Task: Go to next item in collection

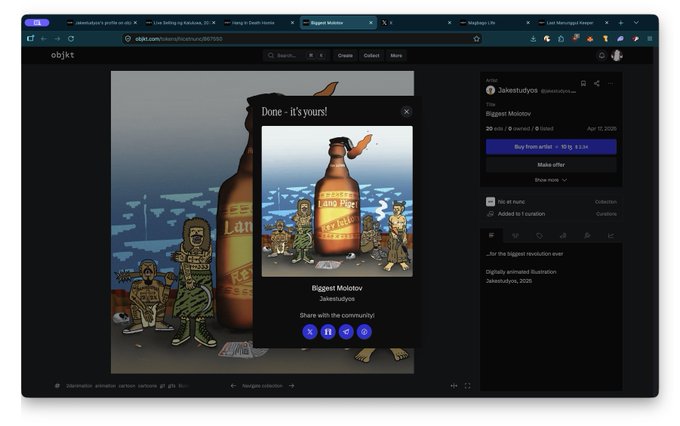Action: tap(291, 386)
